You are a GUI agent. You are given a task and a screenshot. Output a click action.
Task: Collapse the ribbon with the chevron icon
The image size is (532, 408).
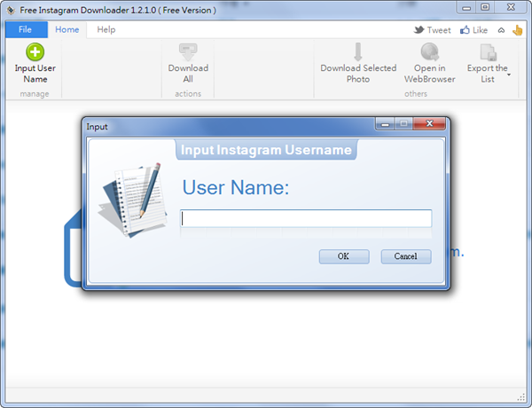pos(501,30)
